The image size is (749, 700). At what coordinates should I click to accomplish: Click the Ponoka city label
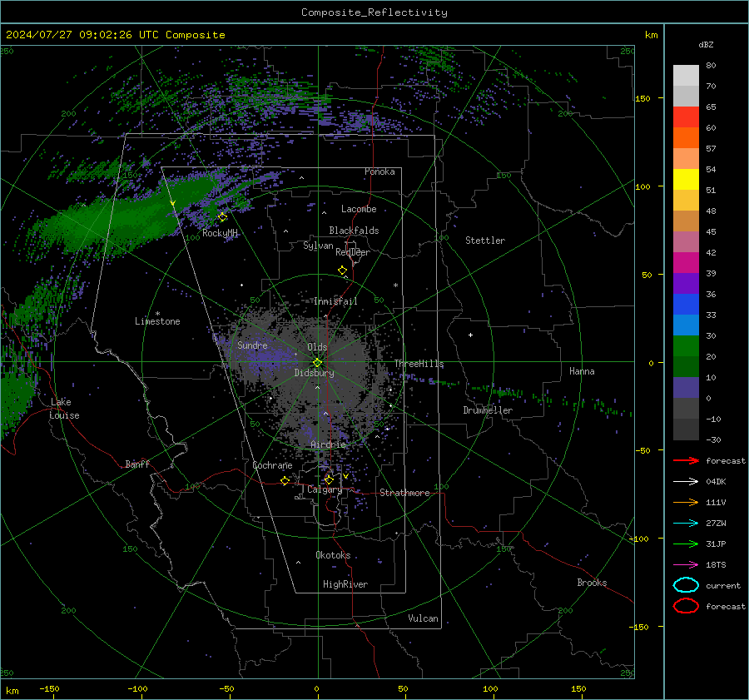point(379,171)
